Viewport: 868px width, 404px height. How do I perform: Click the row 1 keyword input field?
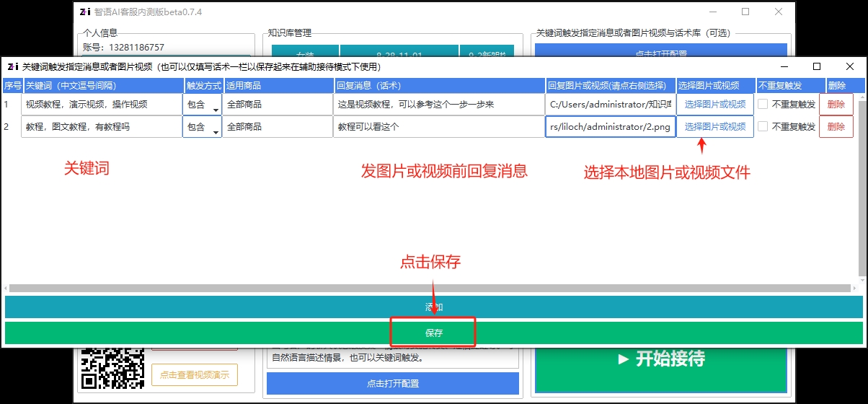click(101, 105)
